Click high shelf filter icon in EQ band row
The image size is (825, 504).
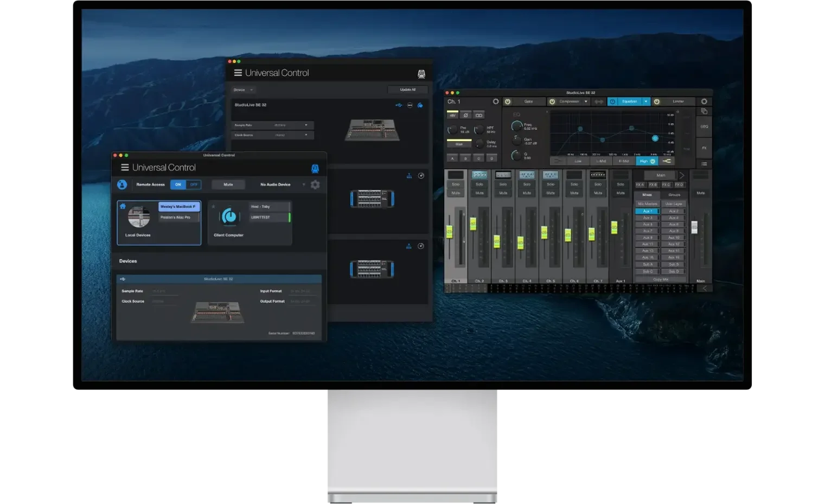[667, 161]
